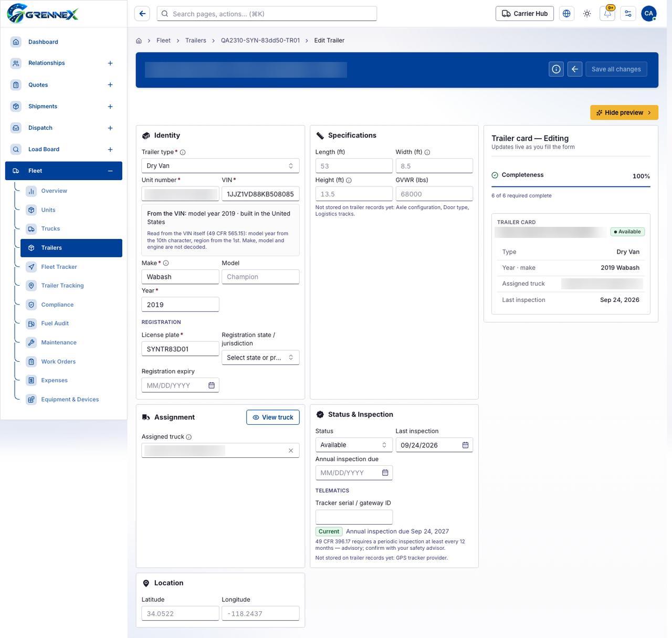Click the View truck button
Image resolution: width=672 pixels, height=638 pixels.
[x=273, y=417]
